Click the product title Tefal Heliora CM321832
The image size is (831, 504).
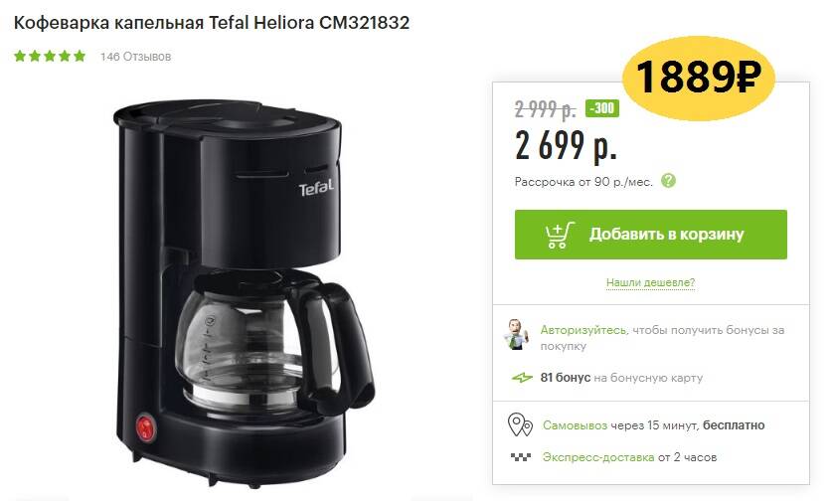(212, 23)
